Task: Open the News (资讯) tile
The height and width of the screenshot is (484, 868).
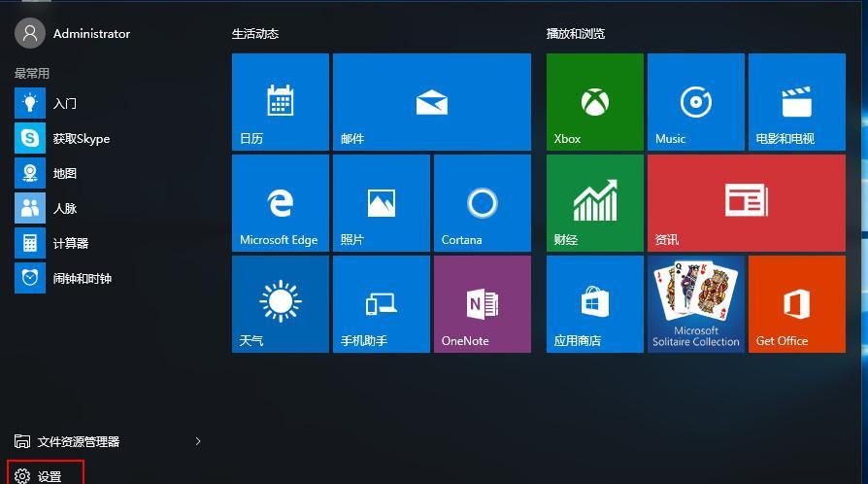Action: click(x=747, y=203)
